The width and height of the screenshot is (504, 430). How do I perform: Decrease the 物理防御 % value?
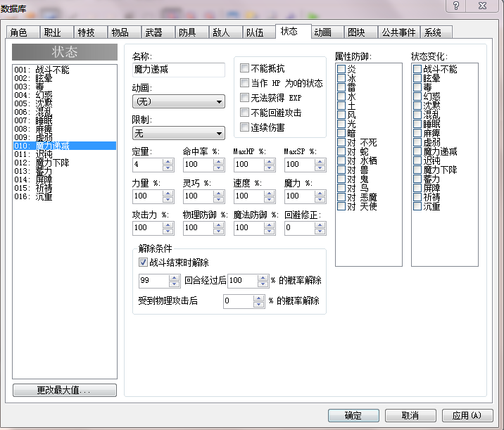(219, 232)
